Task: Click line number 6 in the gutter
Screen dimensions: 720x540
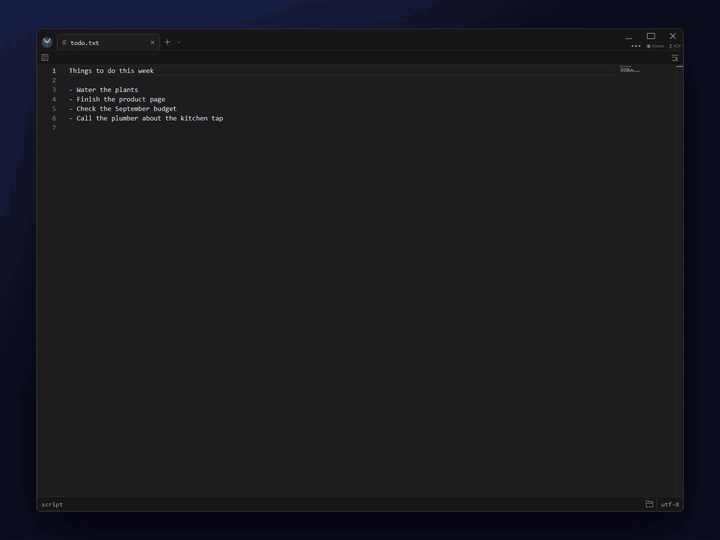Action: pos(54,118)
